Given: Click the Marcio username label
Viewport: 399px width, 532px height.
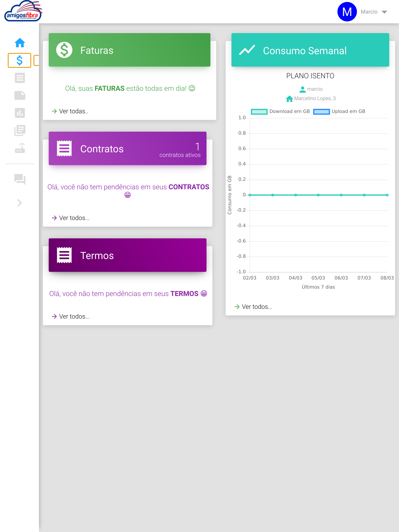Looking at the screenshot, I should pyautogui.click(x=369, y=12).
